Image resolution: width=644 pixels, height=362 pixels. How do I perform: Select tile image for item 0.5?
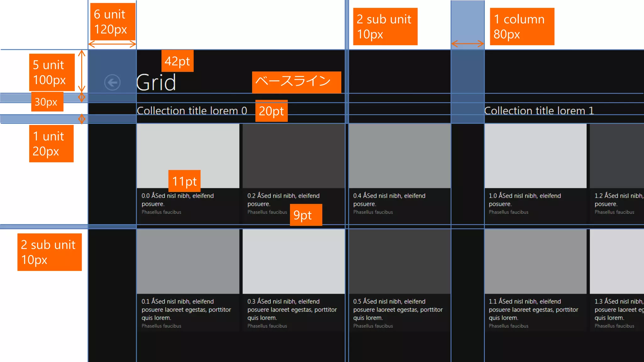399,261
